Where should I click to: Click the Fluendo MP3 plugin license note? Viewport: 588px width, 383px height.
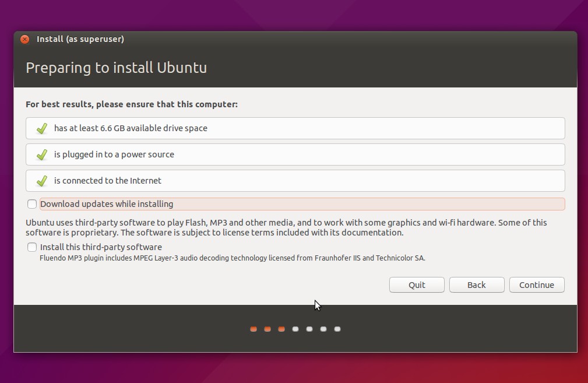pos(233,258)
